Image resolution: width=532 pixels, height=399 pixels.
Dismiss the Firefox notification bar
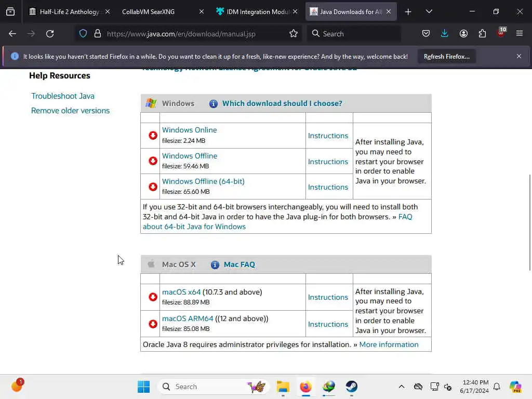(x=519, y=56)
